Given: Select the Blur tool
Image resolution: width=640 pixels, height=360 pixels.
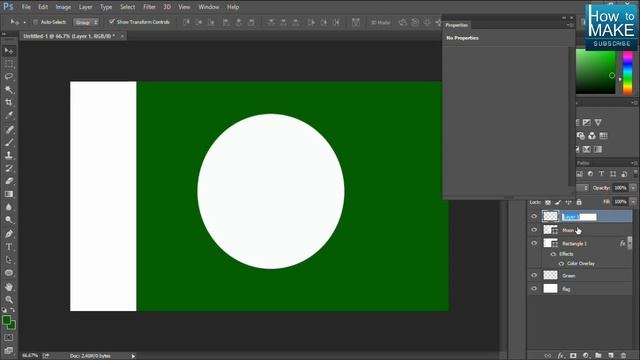Looking at the screenshot, I should coord(9,207).
